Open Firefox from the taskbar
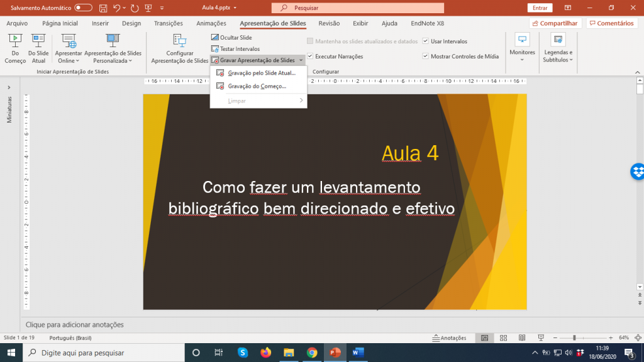Image resolution: width=644 pixels, height=362 pixels. coord(266,353)
